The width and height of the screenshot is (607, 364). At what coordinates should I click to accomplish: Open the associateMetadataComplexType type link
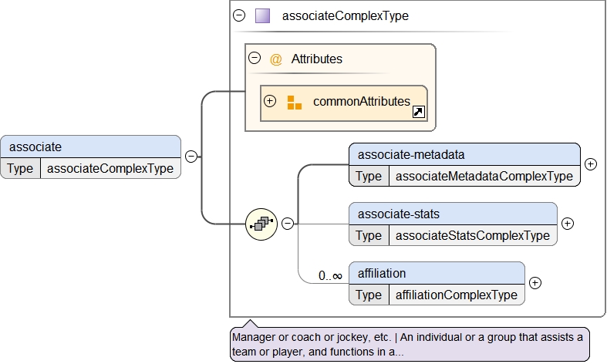coord(484,176)
